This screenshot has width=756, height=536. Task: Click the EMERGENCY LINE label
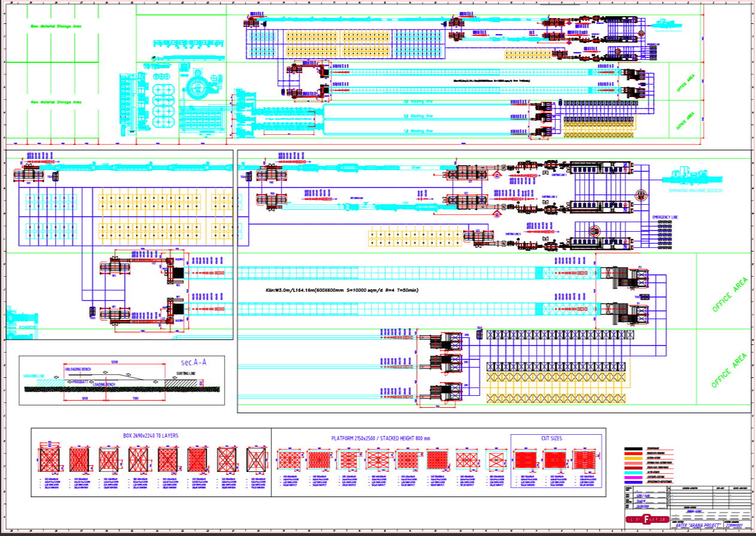[665, 217]
